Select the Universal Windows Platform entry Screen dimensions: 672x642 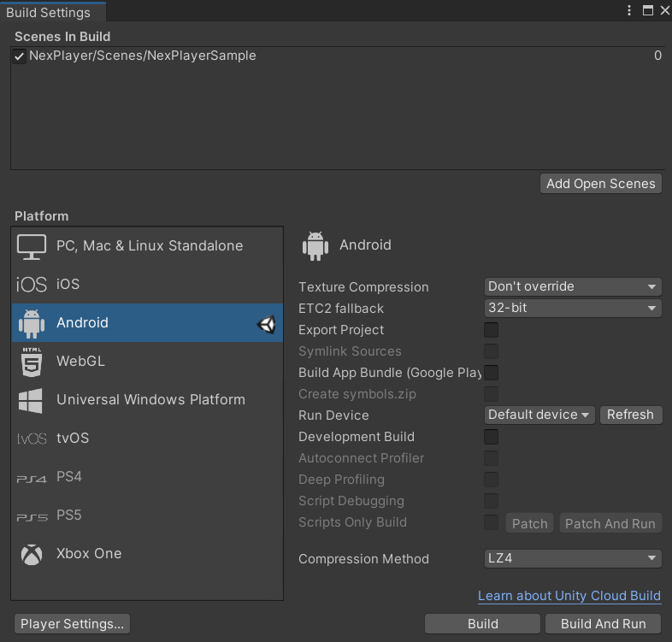pyautogui.click(x=147, y=400)
